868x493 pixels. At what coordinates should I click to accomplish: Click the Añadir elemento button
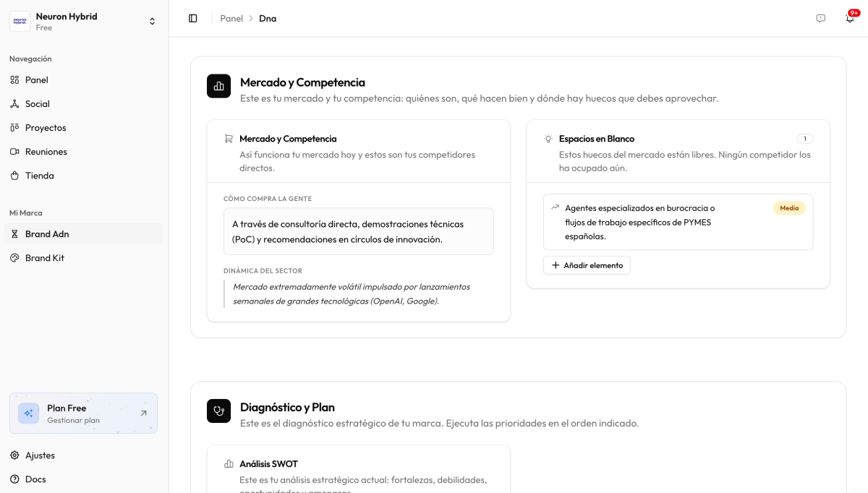point(587,265)
